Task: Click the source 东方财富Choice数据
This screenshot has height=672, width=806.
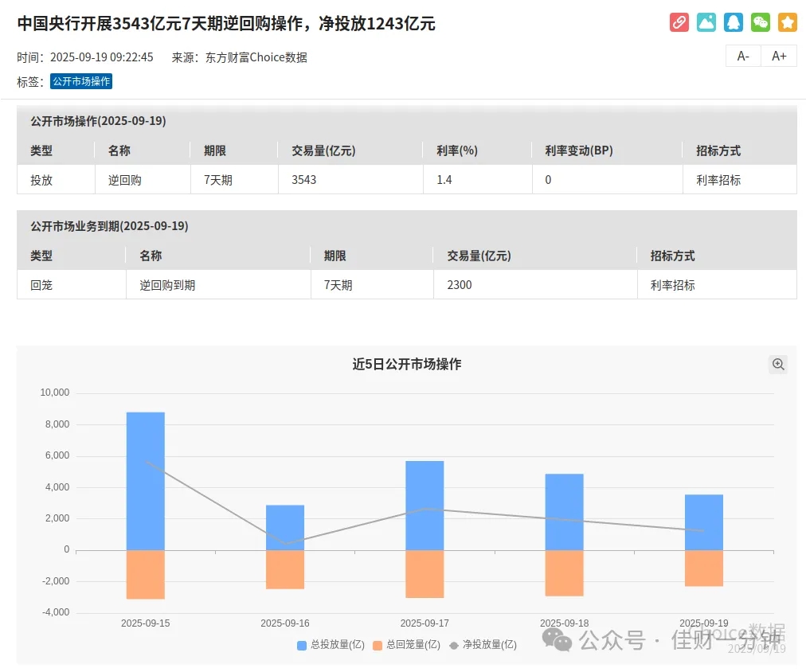Action: 256,57
